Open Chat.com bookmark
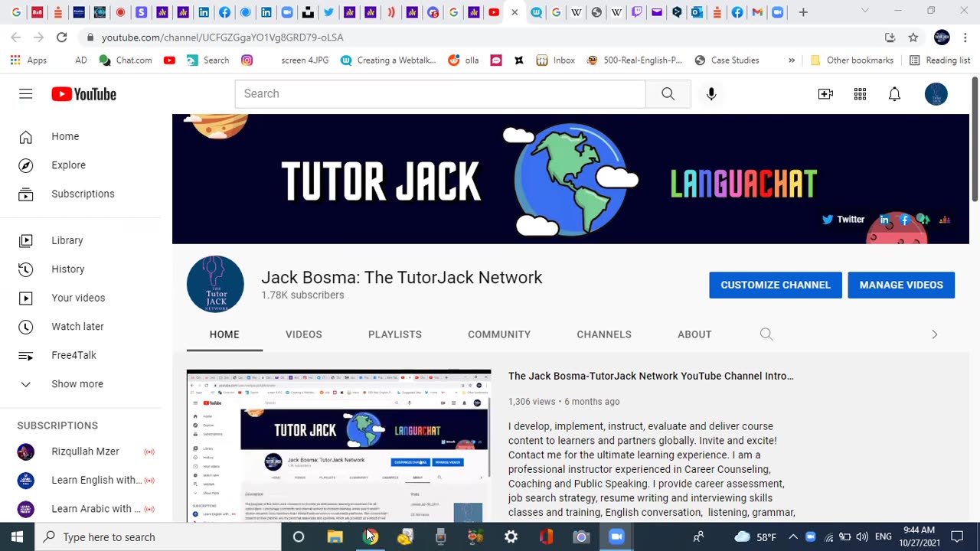980x551 pixels. click(126, 60)
